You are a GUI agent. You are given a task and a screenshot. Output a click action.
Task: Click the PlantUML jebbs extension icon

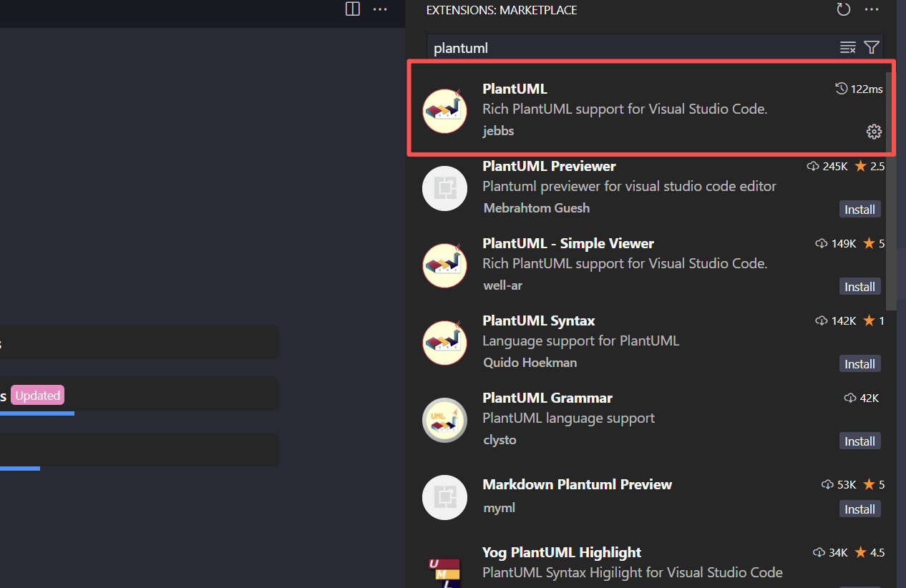coord(444,111)
